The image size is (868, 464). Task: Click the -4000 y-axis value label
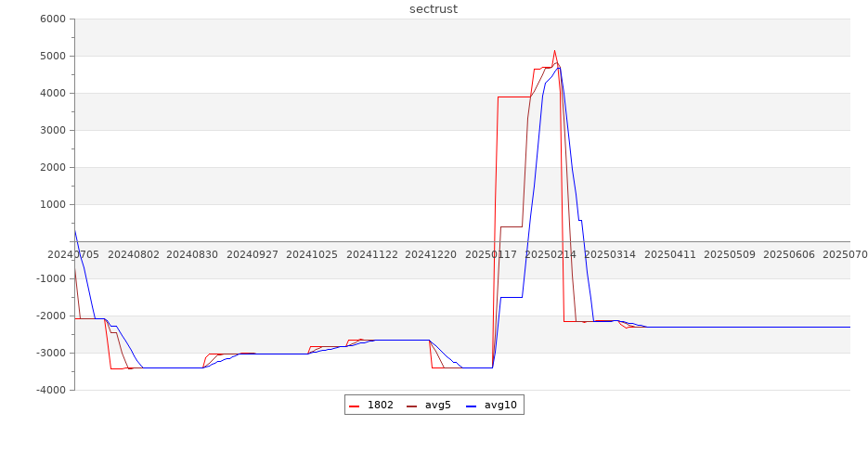coord(51,390)
